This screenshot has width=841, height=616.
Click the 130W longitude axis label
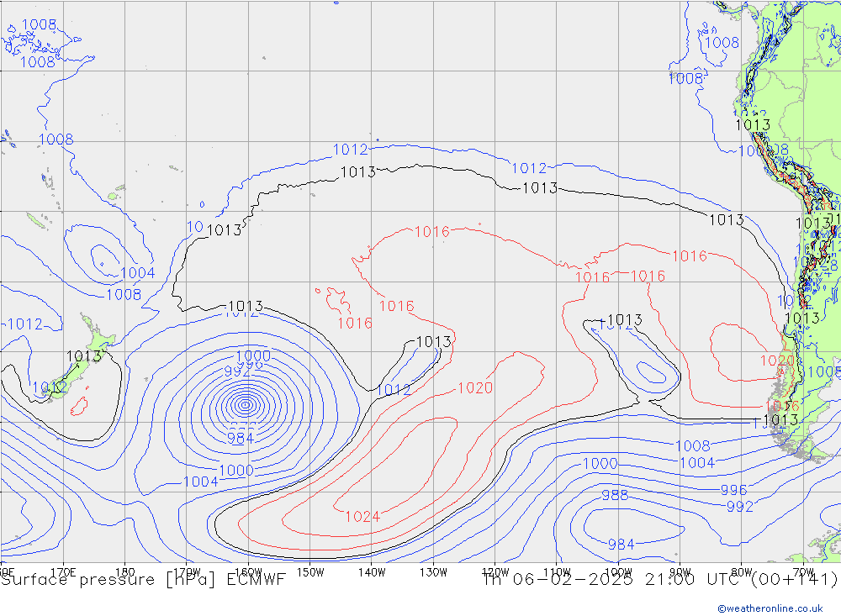point(433,571)
